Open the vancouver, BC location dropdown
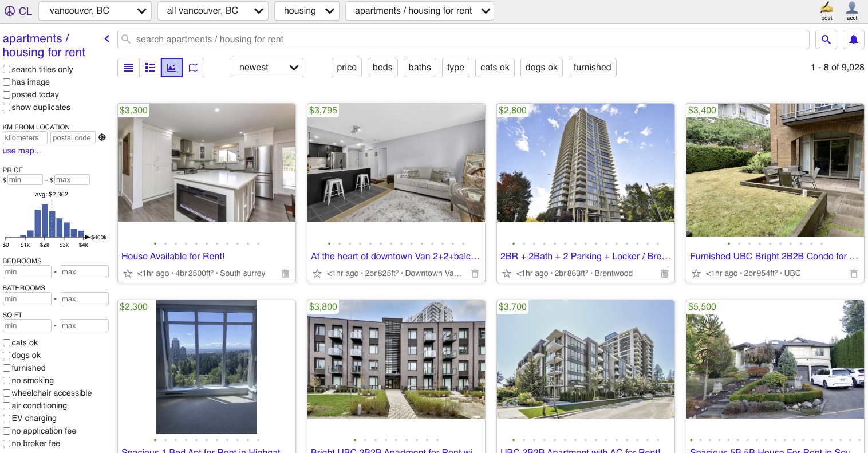Screen dimensions: 868x453 (x=95, y=11)
